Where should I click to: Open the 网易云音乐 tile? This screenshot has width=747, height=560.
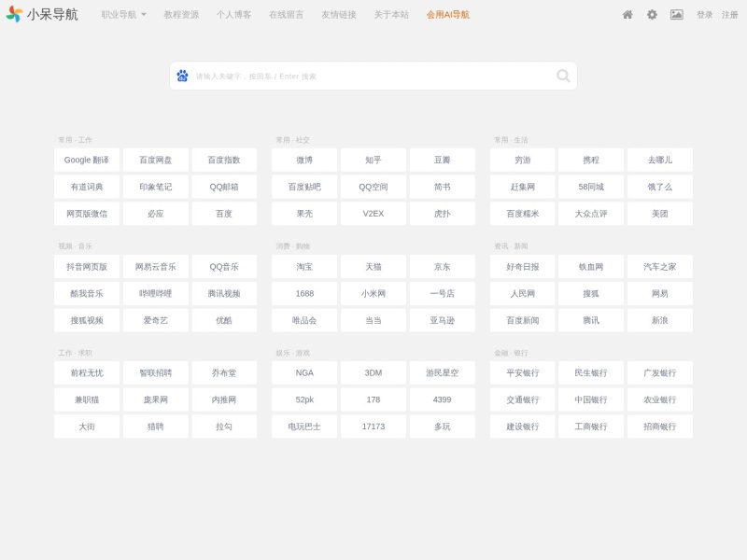pyautogui.click(x=155, y=267)
